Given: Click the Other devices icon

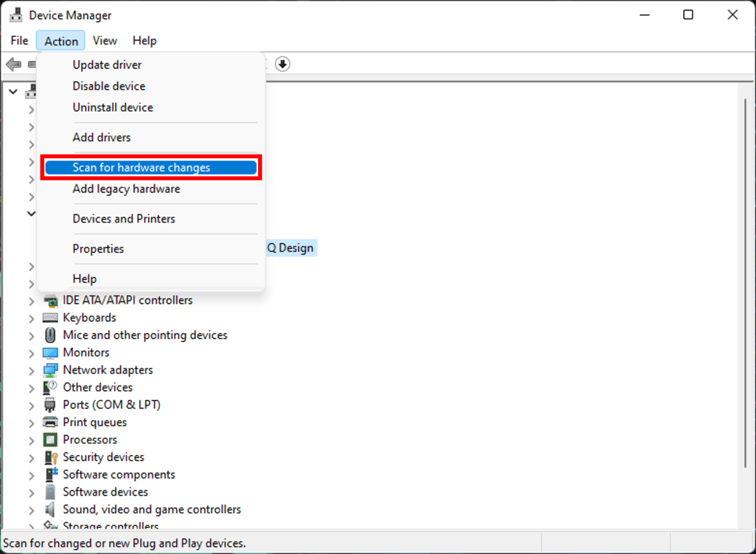Looking at the screenshot, I should click(x=50, y=387).
